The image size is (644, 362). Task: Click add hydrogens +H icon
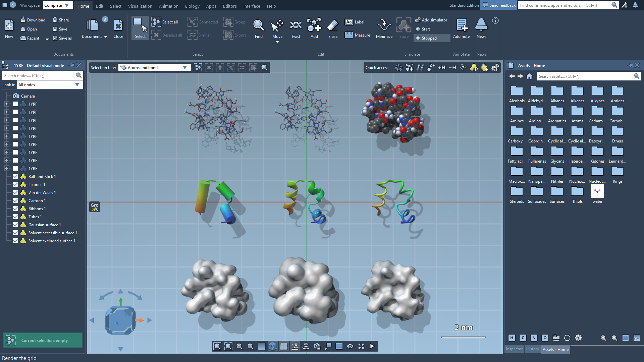pyautogui.click(x=442, y=68)
